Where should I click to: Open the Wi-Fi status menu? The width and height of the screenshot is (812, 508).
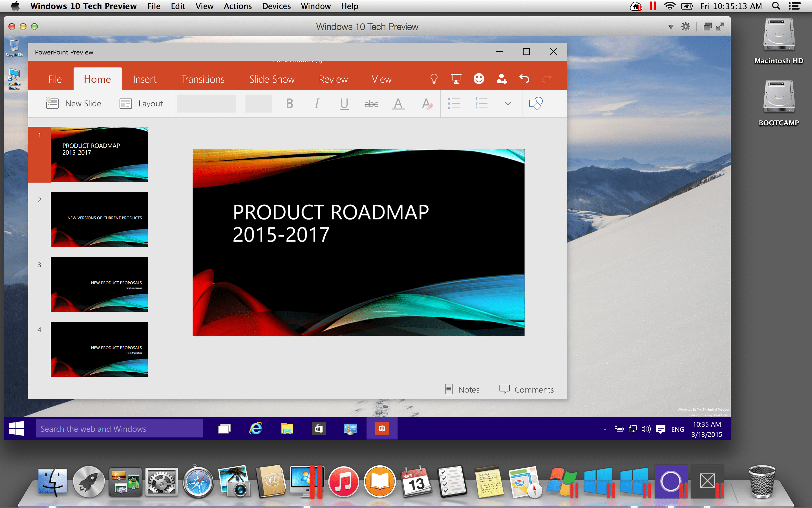click(669, 6)
